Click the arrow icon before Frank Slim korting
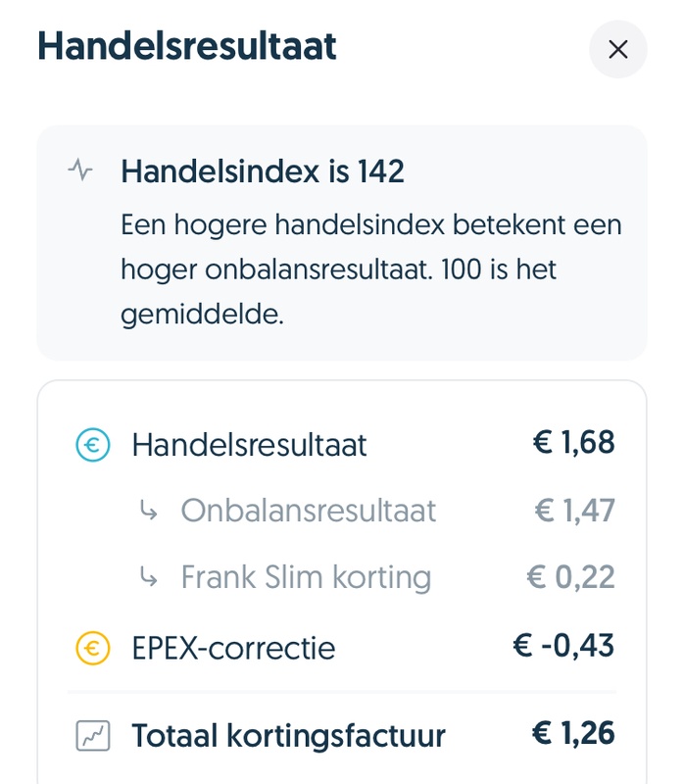 (x=149, y=577)
